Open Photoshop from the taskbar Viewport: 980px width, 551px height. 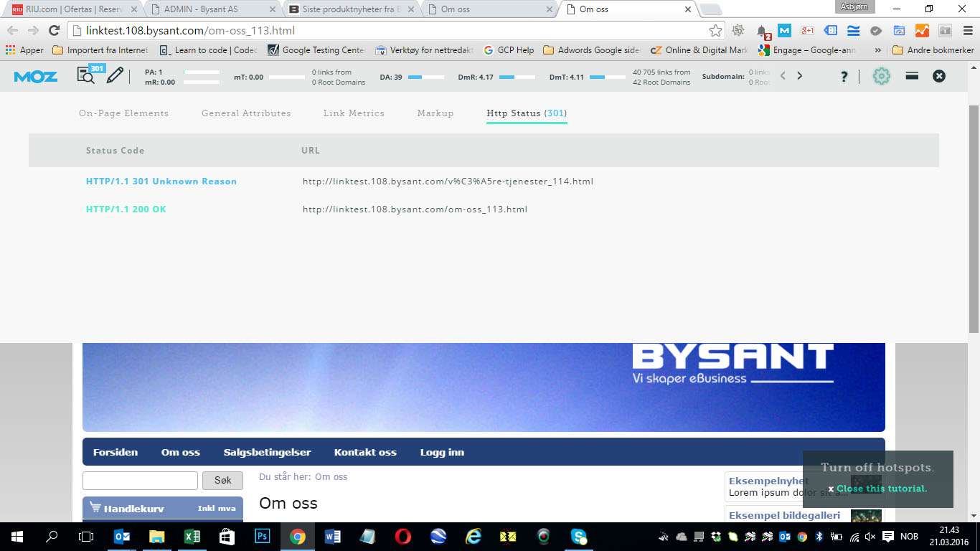pyautogui.click(x=262, y=537)
